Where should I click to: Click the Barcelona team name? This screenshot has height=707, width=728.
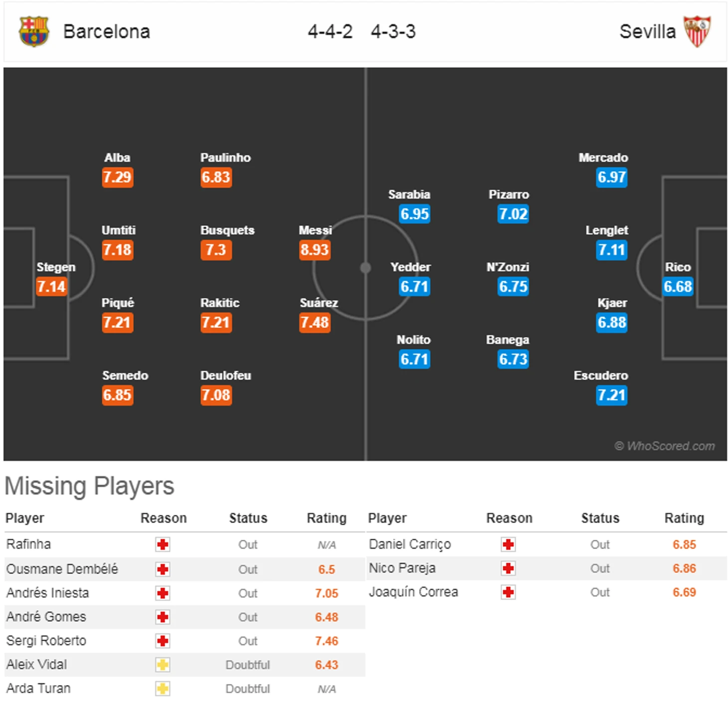click(106, 31)
